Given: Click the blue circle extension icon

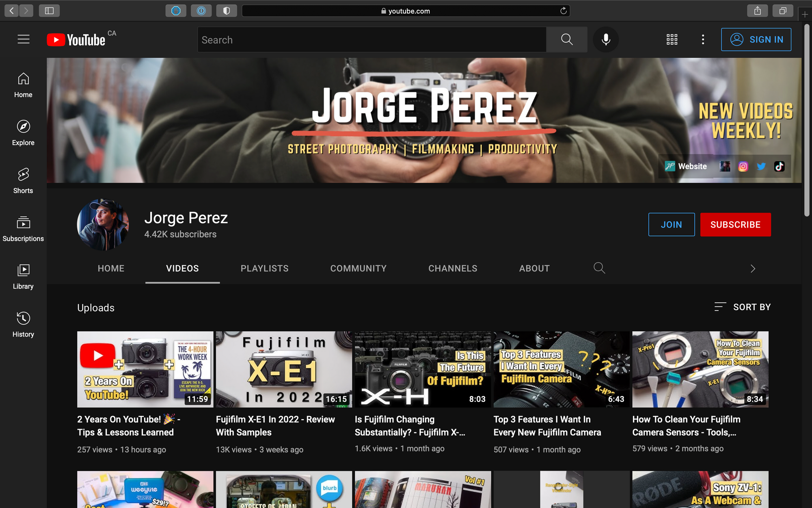Looking at the screenshot, I should (176, 11).
